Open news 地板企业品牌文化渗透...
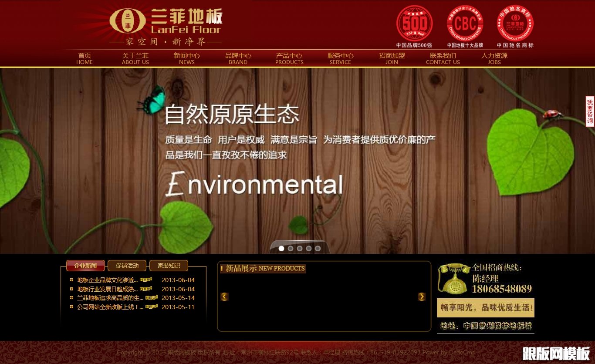Screen dimensions: 595x364 tap(108, 280)
